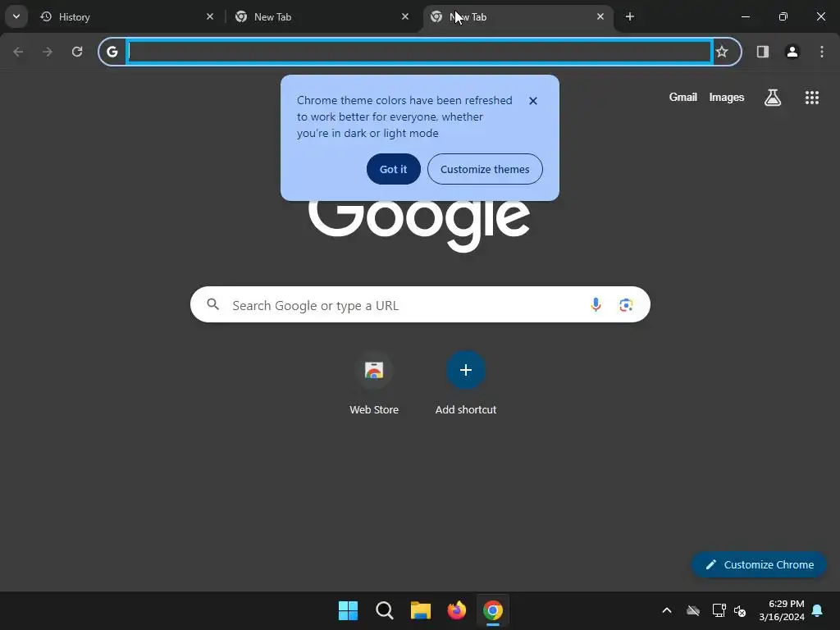The width and height of the screenshot is (840, 630).
Task: Open a new tab with plus button
Action: [x=630, y=16]
